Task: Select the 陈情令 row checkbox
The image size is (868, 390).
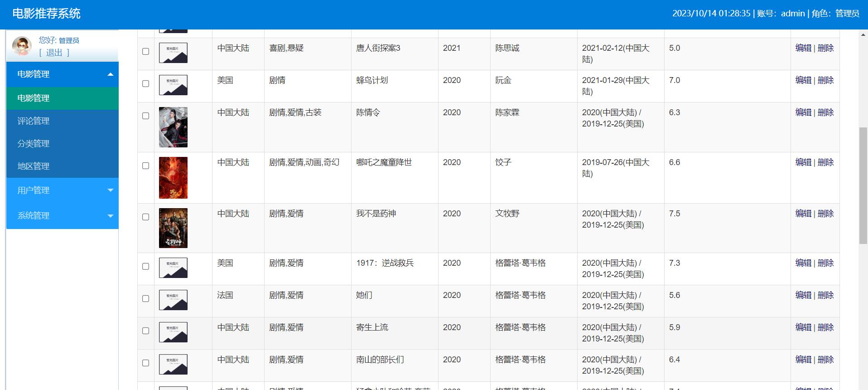Action: click(x=146, y=116)
